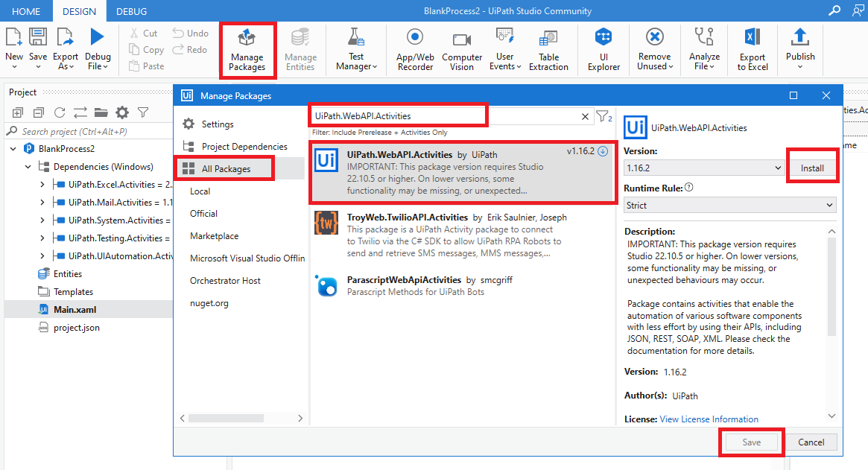868x470 pixels.
Task: Open Manage Packages from the ribbon
Action: (247, 51)
